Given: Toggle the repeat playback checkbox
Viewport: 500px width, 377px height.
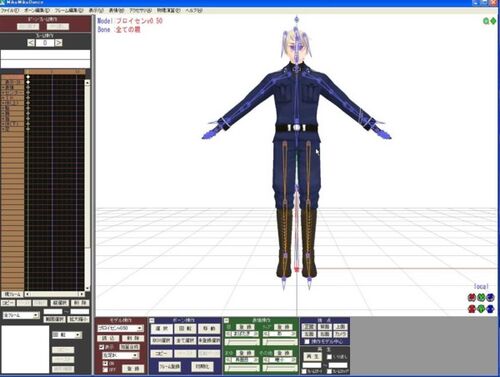Looking at the screenshot, I should (x=329, y=357).
